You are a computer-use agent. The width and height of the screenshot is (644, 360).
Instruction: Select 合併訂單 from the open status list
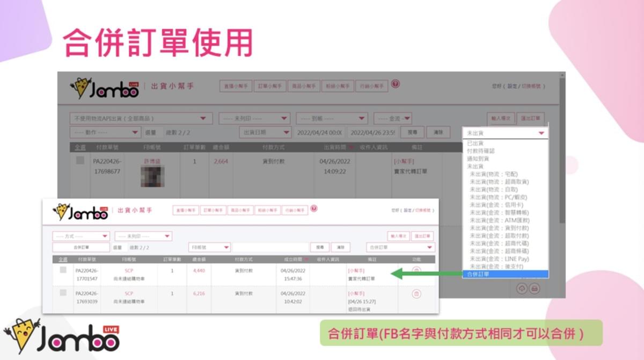tap(505, 275)
